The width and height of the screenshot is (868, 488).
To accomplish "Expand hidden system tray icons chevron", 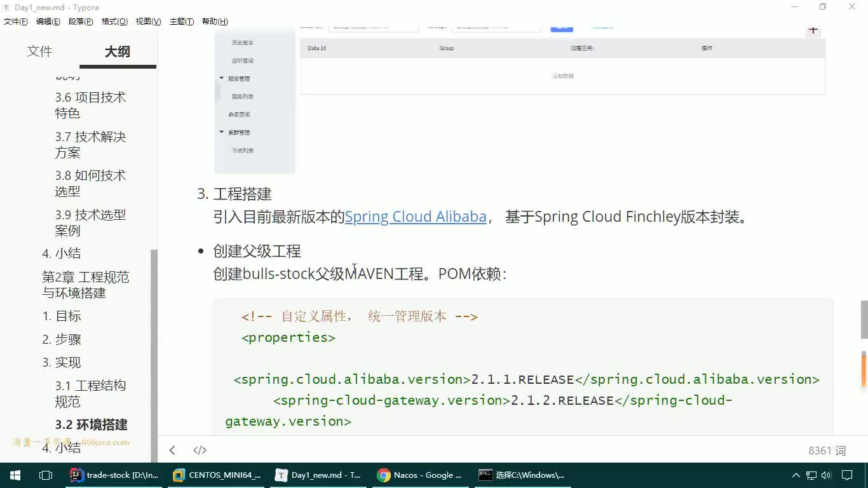I will (x=796, y=475).
